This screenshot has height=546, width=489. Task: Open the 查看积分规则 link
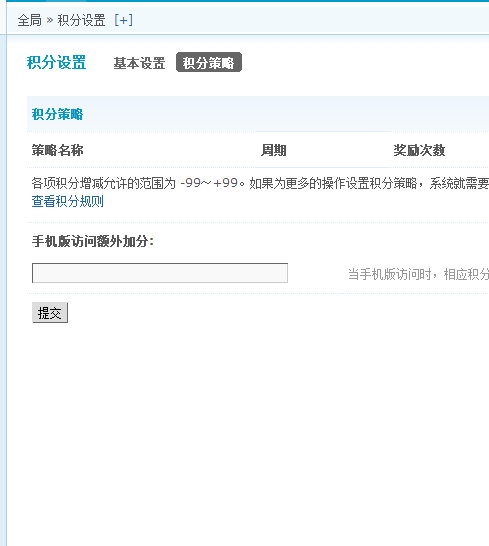[x=68, y=201]
